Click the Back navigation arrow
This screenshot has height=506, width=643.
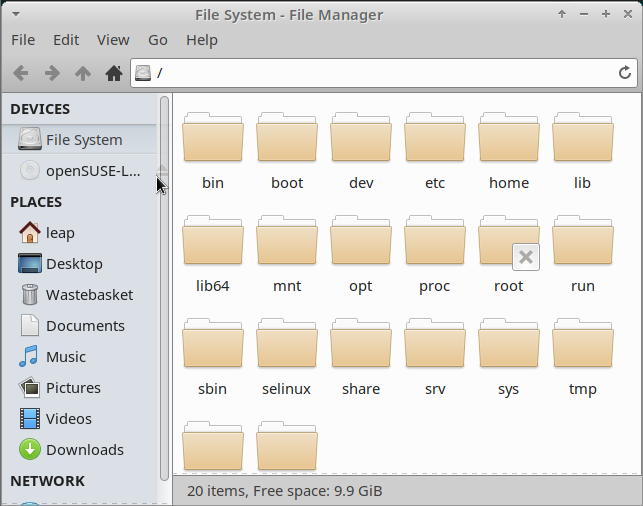(x=20, y=73)
